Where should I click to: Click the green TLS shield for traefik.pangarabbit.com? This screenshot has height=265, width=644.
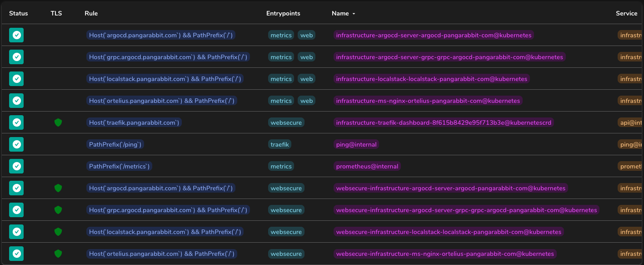[x=58, y=122]
